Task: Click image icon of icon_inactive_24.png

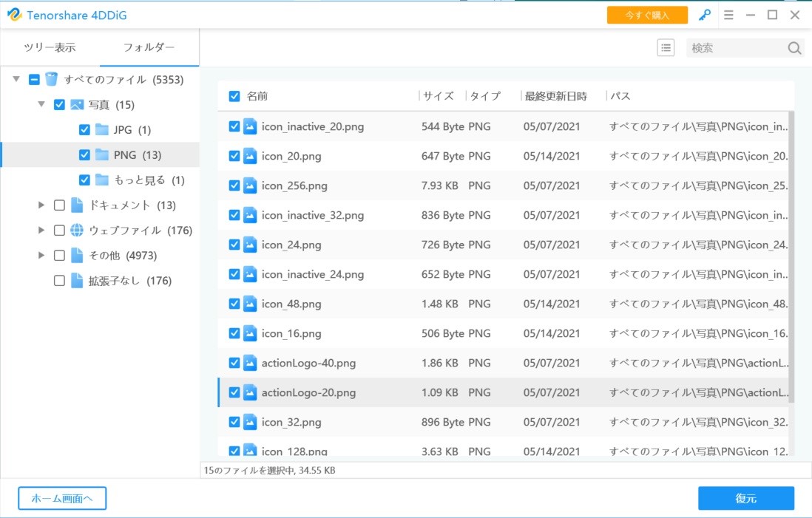Action: [x=250, y=273]
